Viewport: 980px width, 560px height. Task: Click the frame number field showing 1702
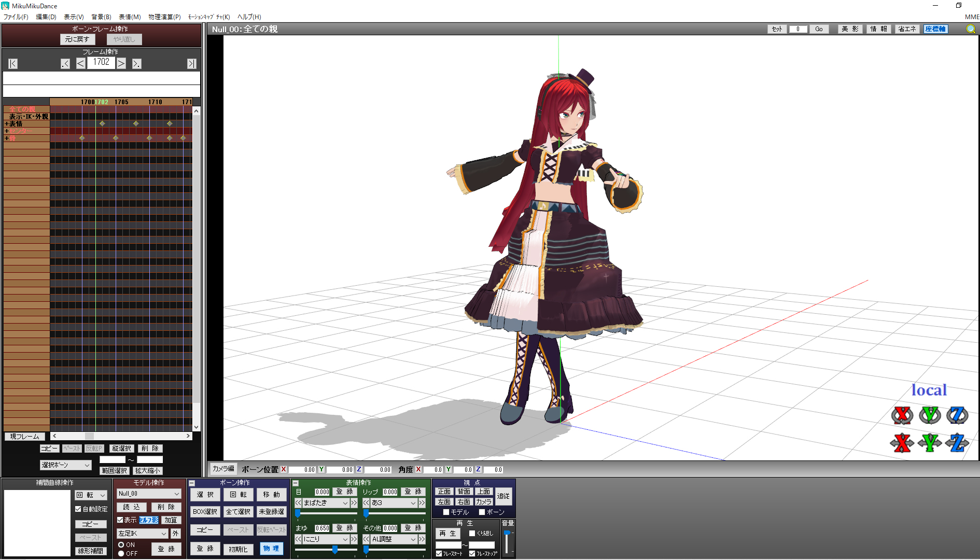point(101,62)
